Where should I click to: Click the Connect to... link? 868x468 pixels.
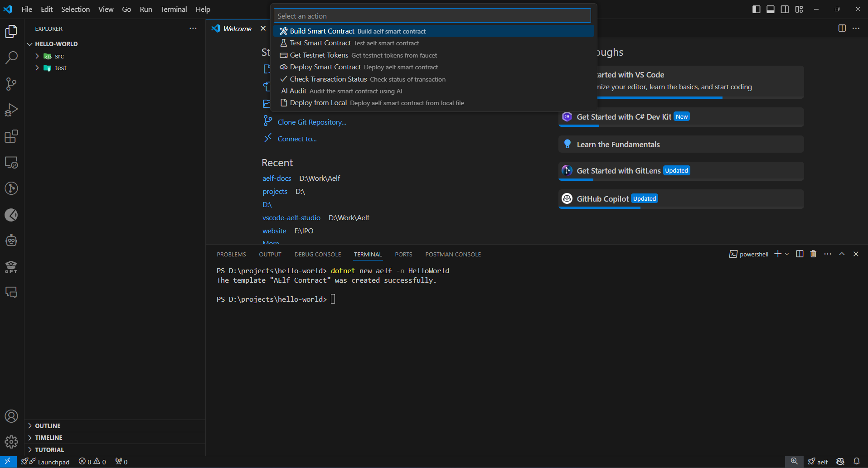(x=297, y=139)
